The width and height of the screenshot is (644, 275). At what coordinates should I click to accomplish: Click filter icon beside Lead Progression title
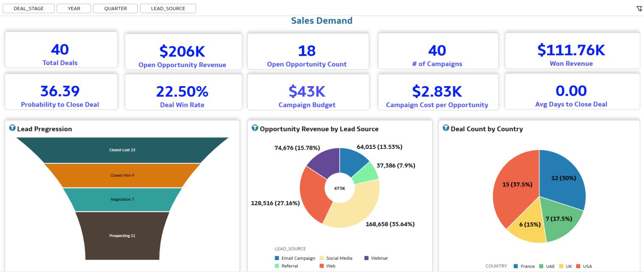(x=12, y=128)
